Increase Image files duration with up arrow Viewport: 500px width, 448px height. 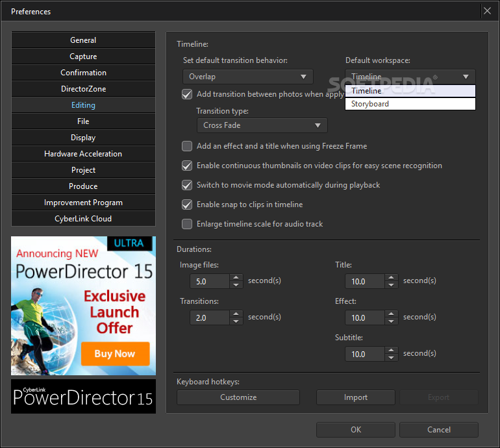click(236, 278)
